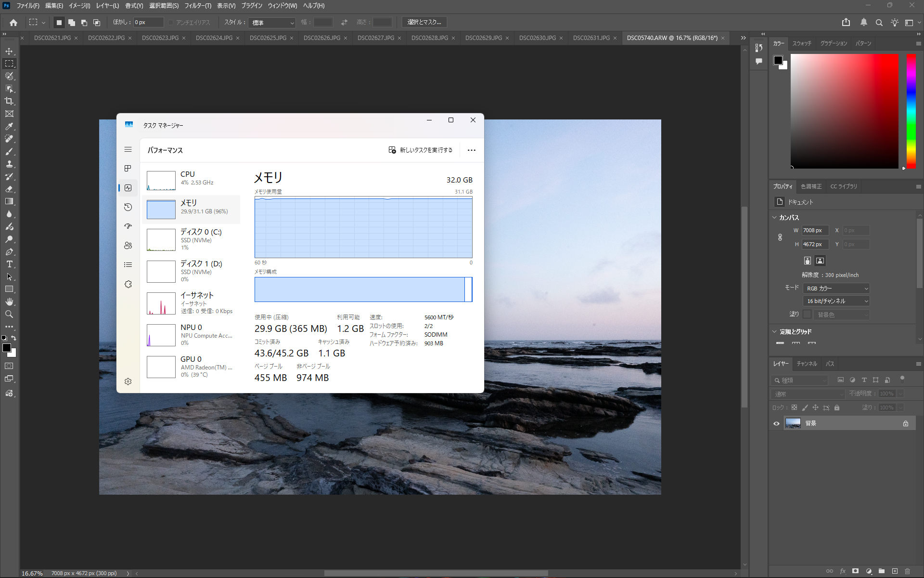Switch to the チャンネル tab
This screenshot has height=578, width=924.
click(x=807, y=364)
